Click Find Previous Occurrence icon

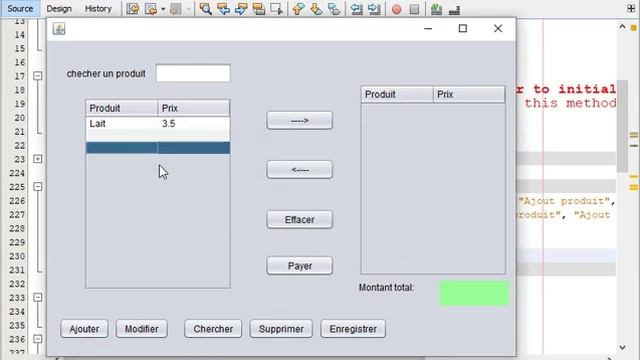223,9
